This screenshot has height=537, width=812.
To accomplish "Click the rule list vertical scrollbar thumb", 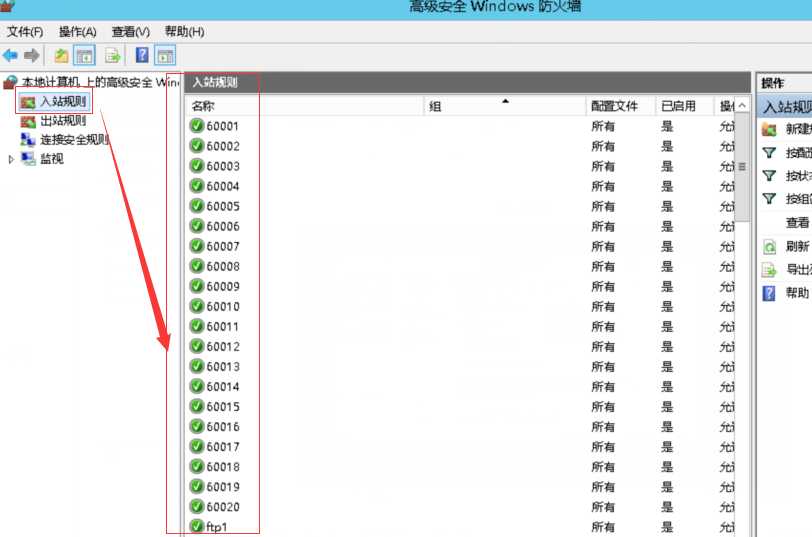I will [x=742, y=167].
